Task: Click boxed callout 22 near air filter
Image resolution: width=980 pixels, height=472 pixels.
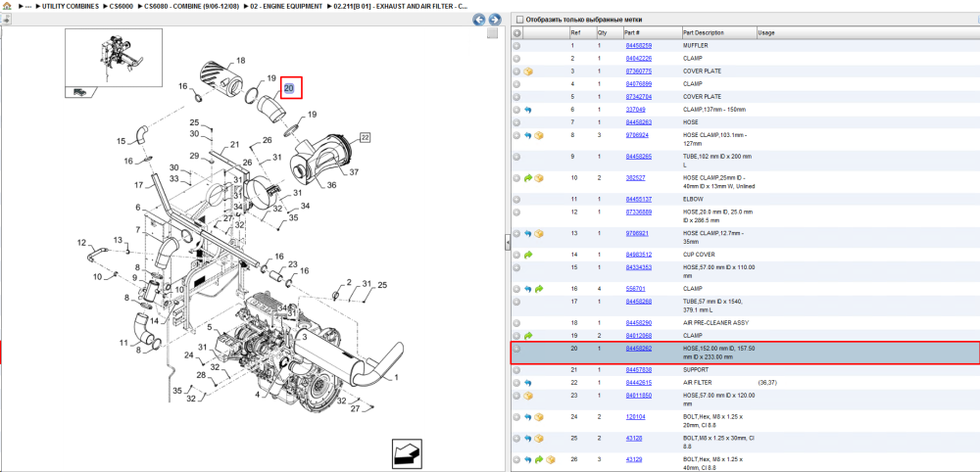Action: point(365,137)
